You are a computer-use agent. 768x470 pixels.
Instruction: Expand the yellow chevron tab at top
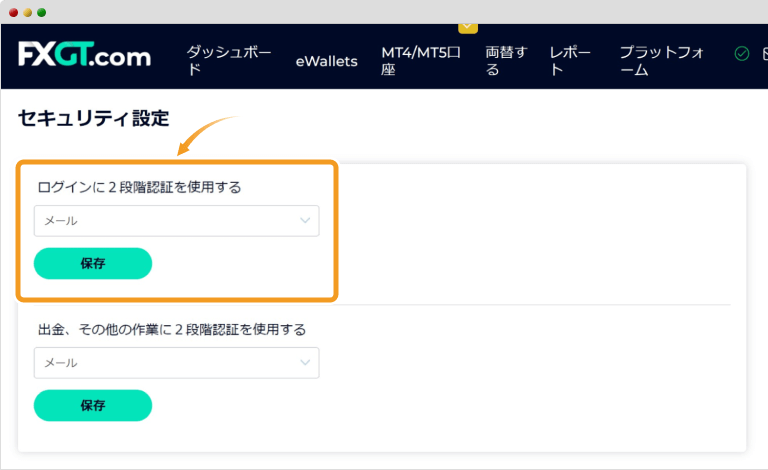(468, 27)
